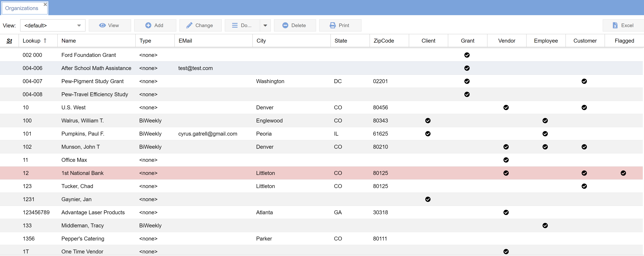Select the cyrus.gatrell@gmail.com email cell
Screen dimensions: 644x256
point(208,134)
